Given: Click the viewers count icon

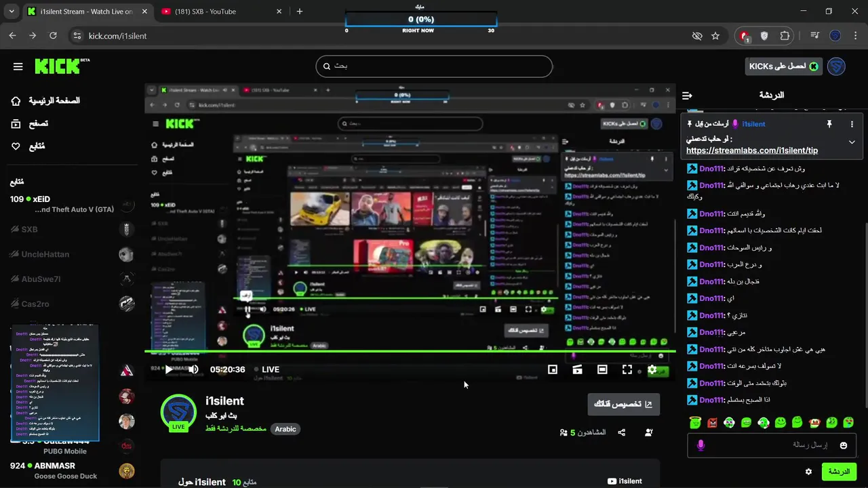Looking at the screenshot, I should click(x=564, y=432).
